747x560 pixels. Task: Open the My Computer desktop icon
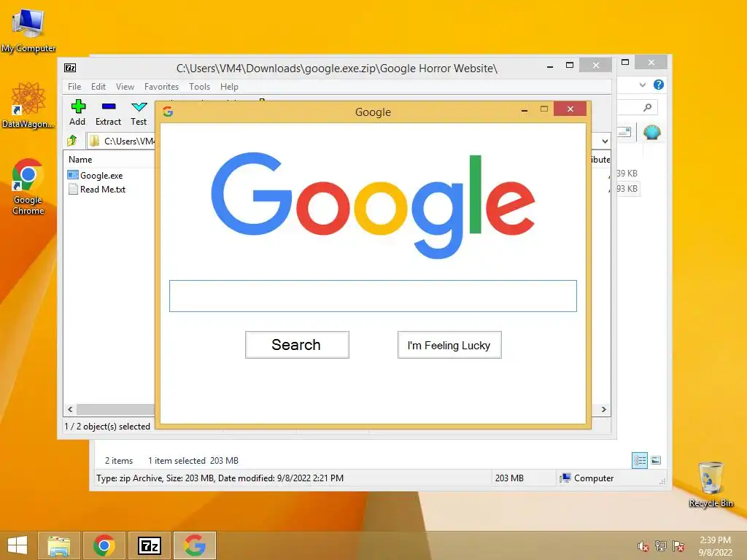[28, 30]
